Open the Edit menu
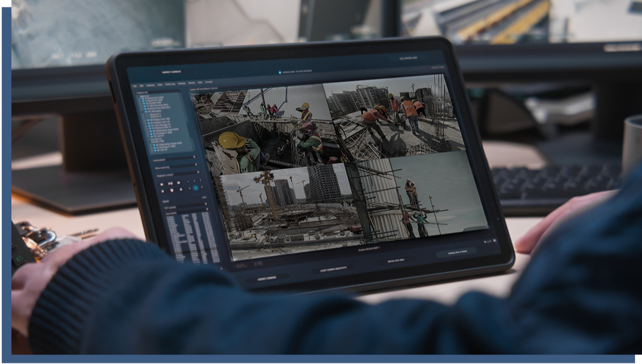Image resolution: width=642 pixels, height=364 pixels. click(141, 86)
